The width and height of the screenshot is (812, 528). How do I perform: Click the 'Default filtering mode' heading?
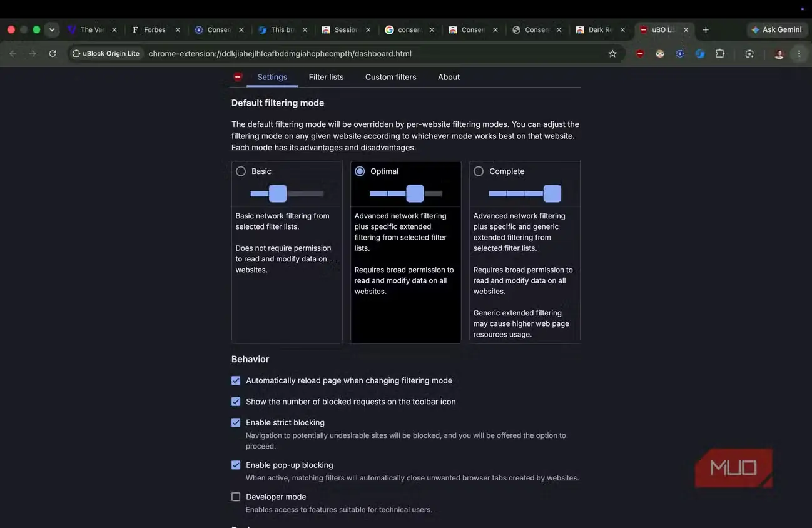pos(278,103)
